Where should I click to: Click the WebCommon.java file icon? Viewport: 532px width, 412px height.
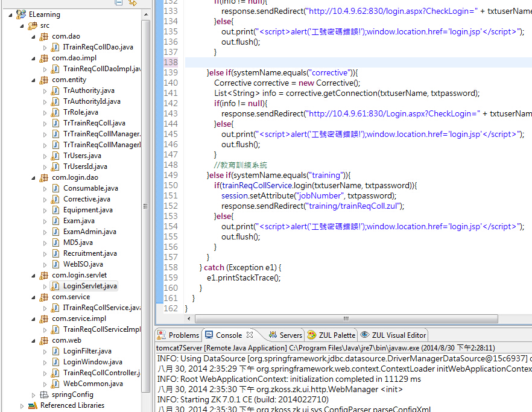coord(55,384)
